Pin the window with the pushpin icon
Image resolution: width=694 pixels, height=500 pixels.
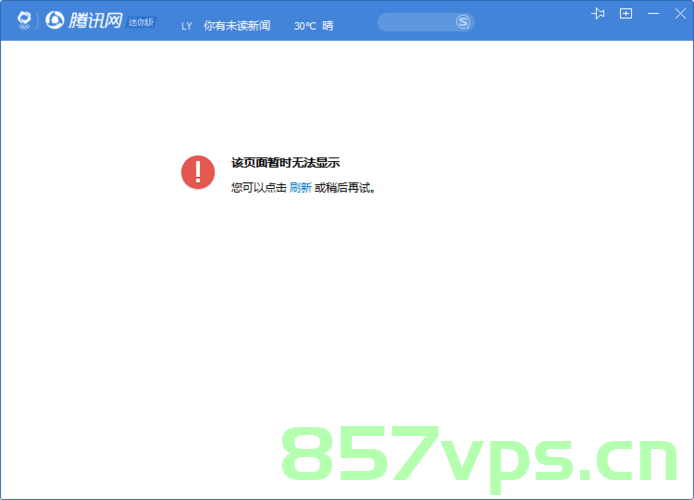point(598,14)
